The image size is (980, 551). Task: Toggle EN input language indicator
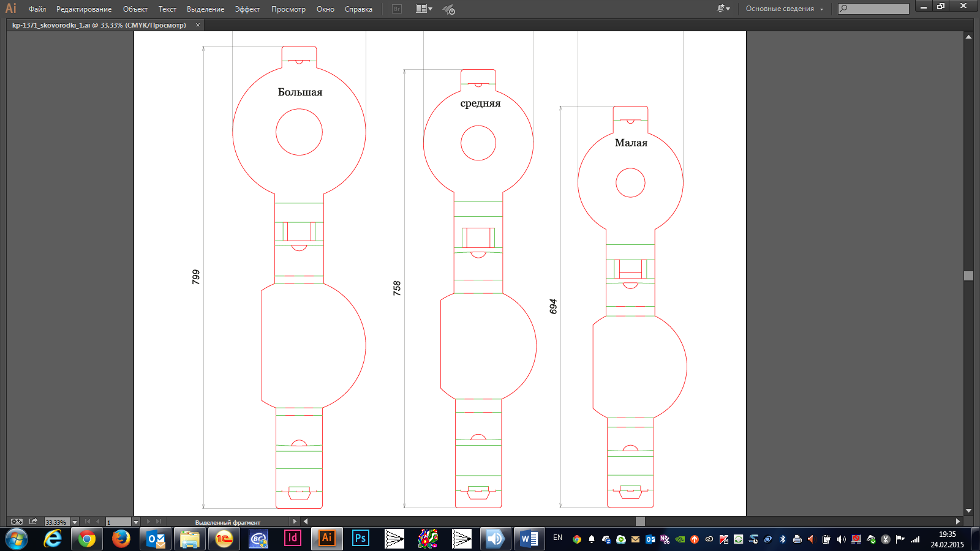[x=557, y=538]
